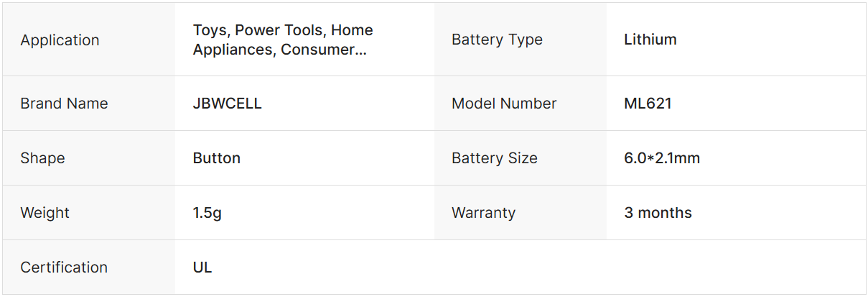The height and width of the screenshot is (297, 868).
Task: Select the Button shape value
Action: pos(217,158)
